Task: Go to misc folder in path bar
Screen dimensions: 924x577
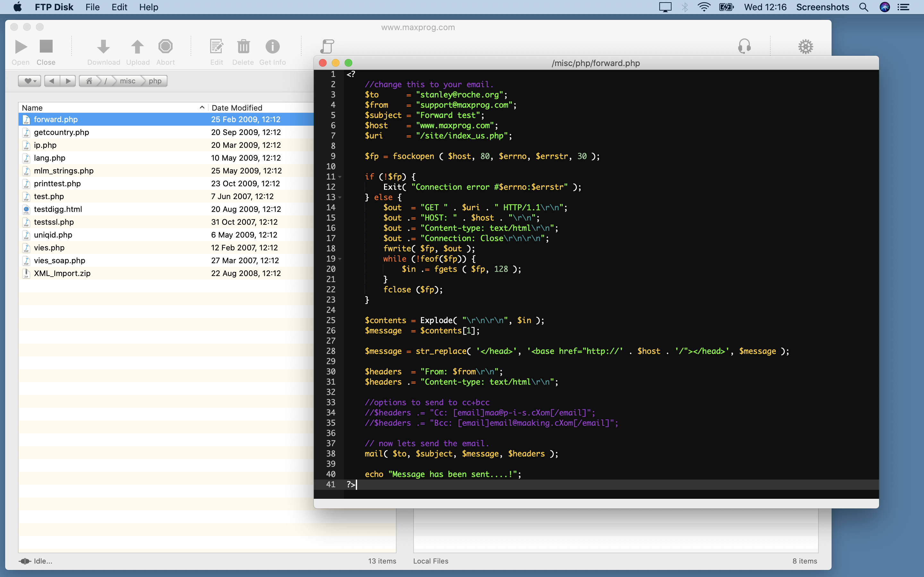Action: (127, 81)
